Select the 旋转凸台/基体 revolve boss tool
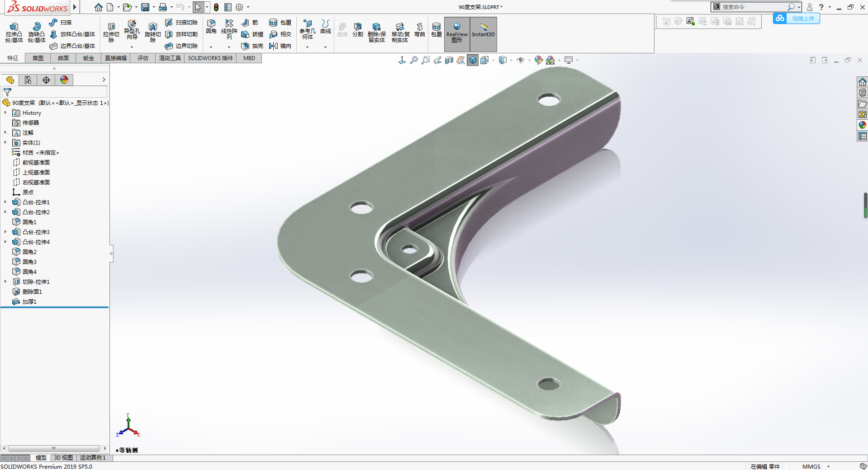868x470 pixels. click(x=37, y=33)
